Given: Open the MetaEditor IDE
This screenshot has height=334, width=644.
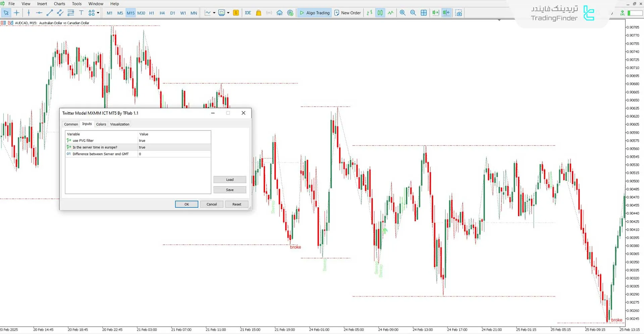Looking at the screenshot, I should click(x=248, y=13).
